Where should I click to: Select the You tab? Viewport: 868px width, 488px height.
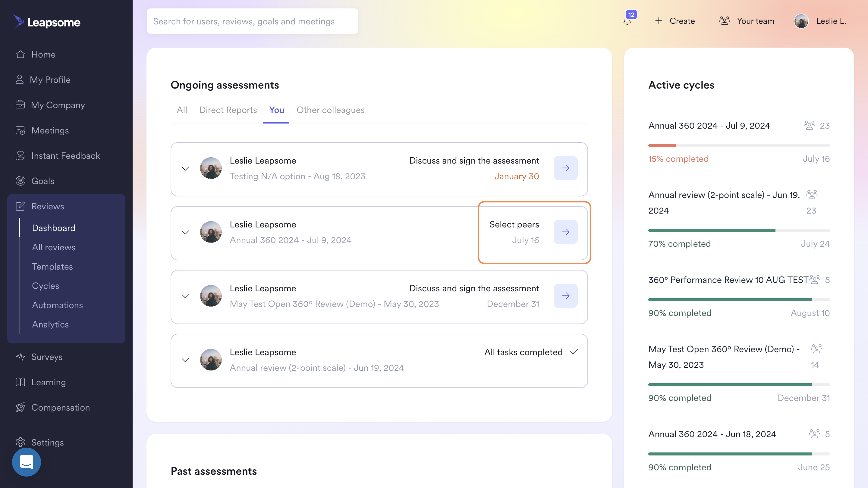[276, 110]
